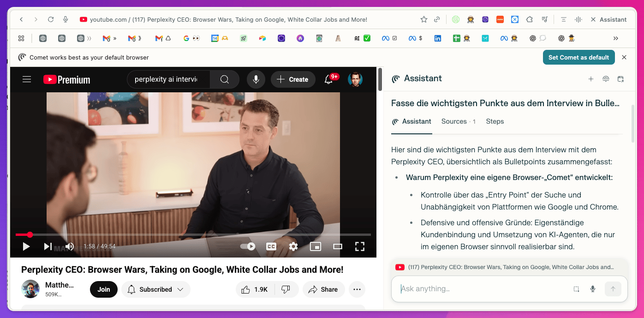The image size is (644, 318).
Task: Click the video title Perplexity CEO: Browser Wars
Action: [182, 270]
